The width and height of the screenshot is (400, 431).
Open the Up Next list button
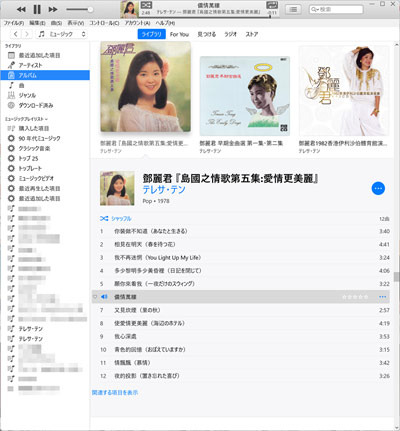click(293, 9)
